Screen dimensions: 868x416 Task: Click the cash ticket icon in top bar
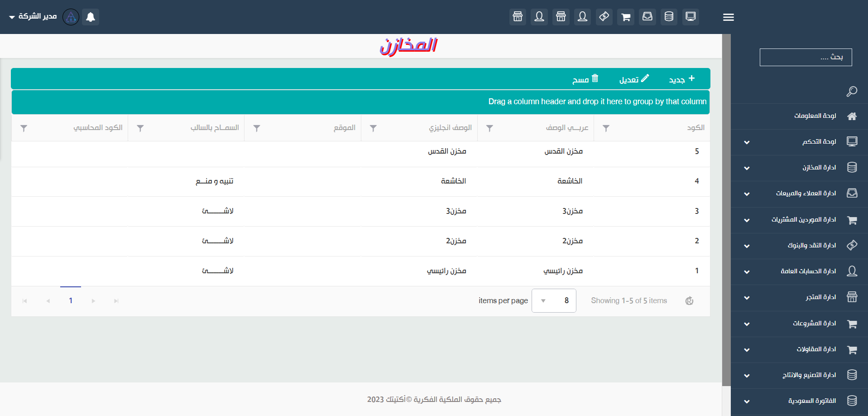(604, 17)
